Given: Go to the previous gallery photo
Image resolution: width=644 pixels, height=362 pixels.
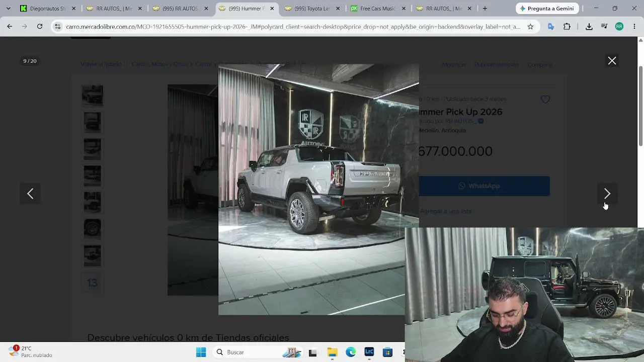Looking at the screenshot, I should pyautogui.click(x=30, y=194).
